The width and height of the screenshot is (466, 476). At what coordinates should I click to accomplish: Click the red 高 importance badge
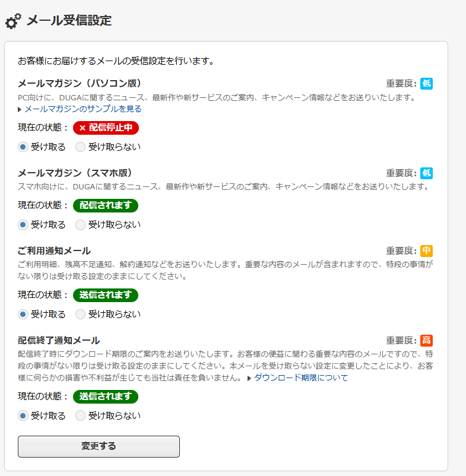coord(426,341)
